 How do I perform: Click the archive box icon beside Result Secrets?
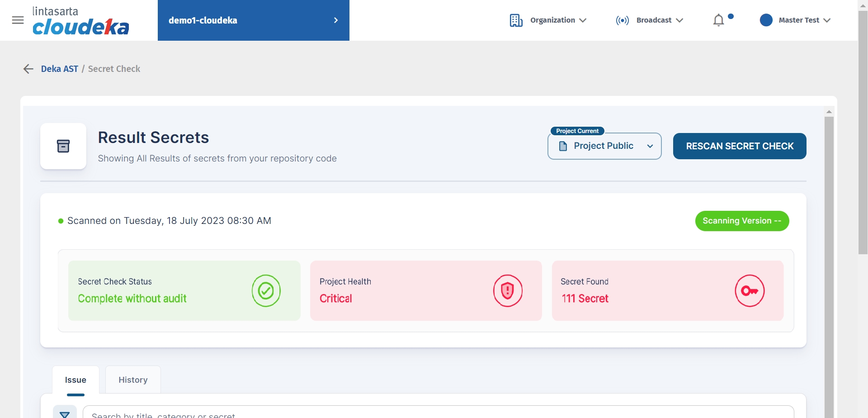pyautogui.click(x=63, y=146)
